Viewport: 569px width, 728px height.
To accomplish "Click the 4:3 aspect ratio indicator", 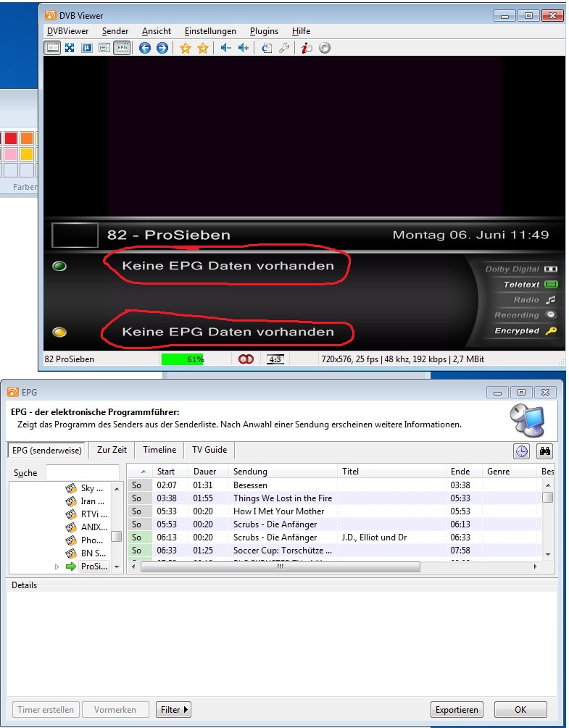I will click(275, 359).
